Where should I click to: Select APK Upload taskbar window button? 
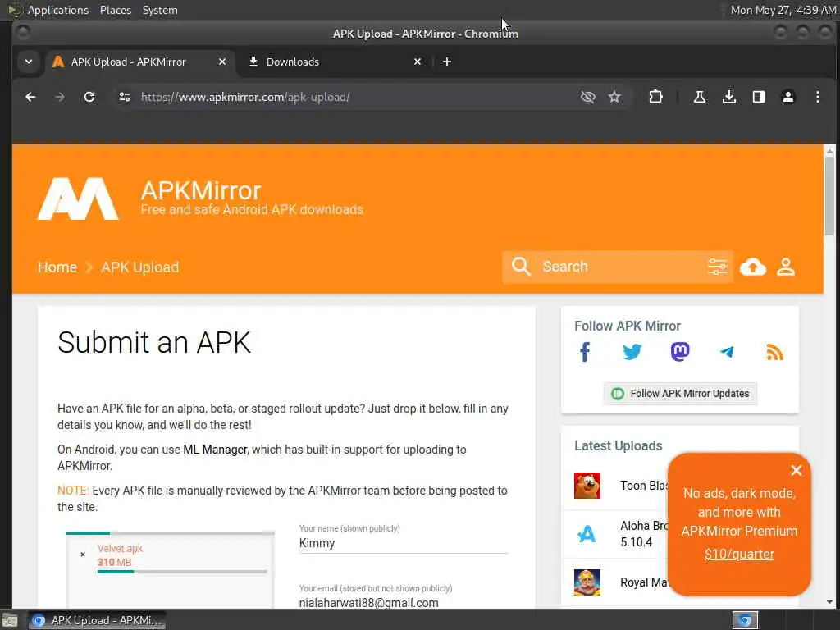97,620
